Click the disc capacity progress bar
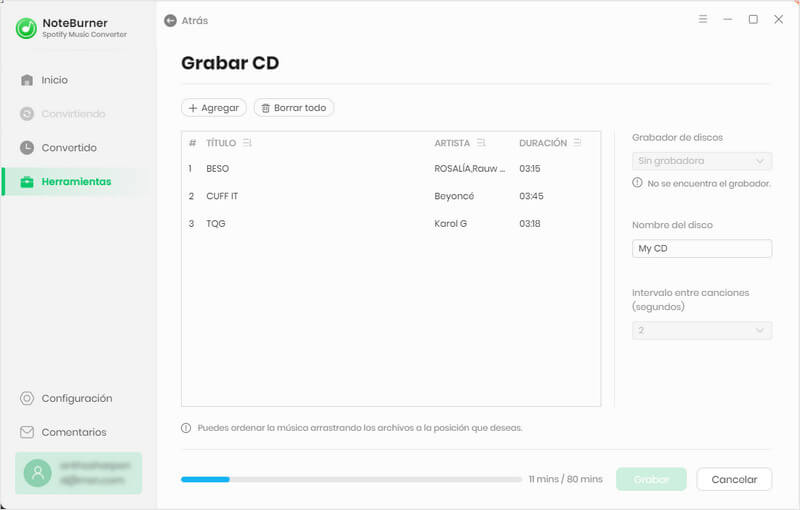800x510 pixels. tap(352, 480)
